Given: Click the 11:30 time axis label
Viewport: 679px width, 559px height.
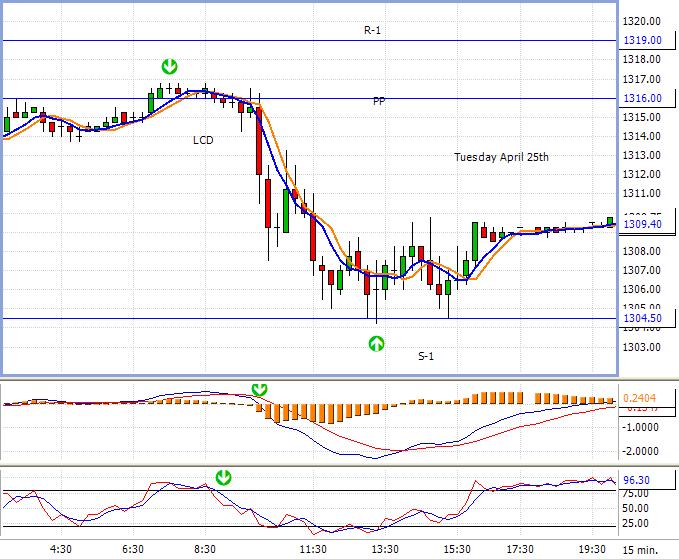Looking at the screenshot, I should click(314, 548).
